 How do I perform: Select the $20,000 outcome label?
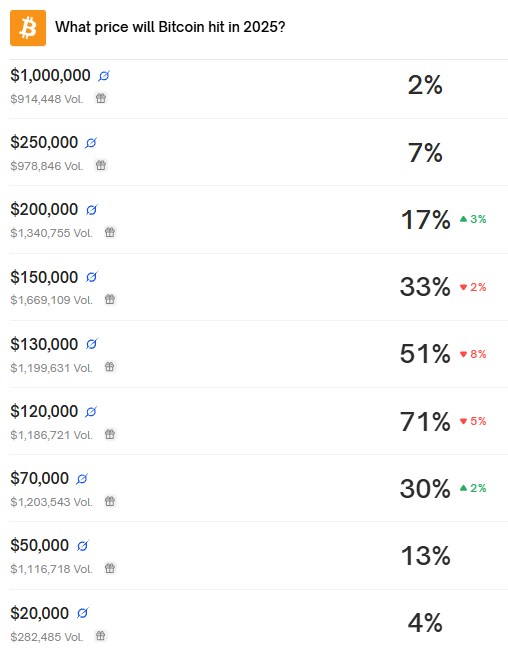[40, 613]
